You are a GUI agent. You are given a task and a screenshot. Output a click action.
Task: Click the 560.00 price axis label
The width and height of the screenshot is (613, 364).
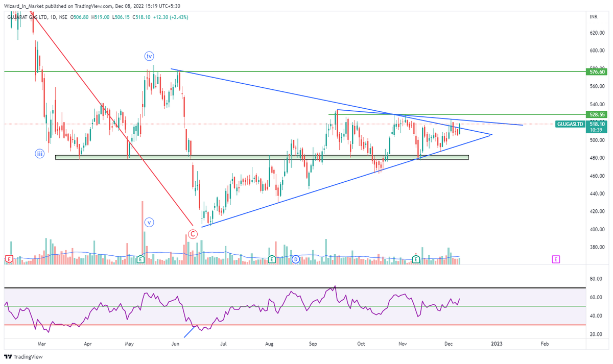tap(598, 86)
